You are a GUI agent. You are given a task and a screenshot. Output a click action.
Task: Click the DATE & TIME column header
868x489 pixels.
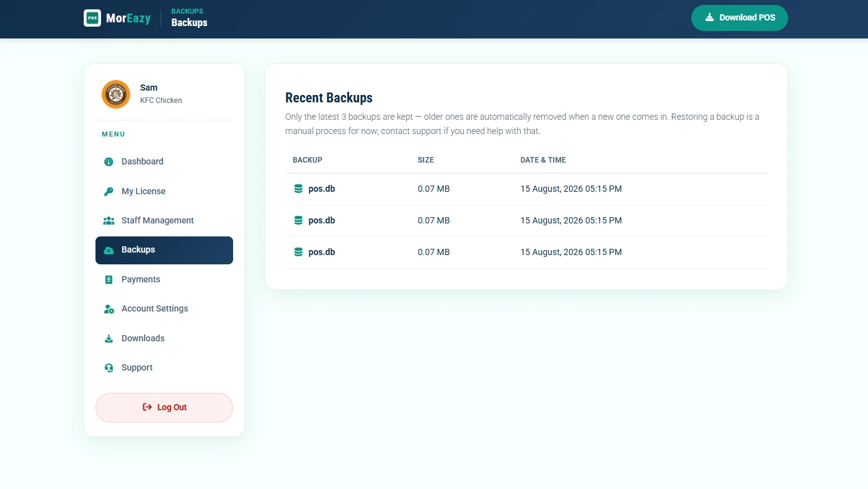[543, 160]
